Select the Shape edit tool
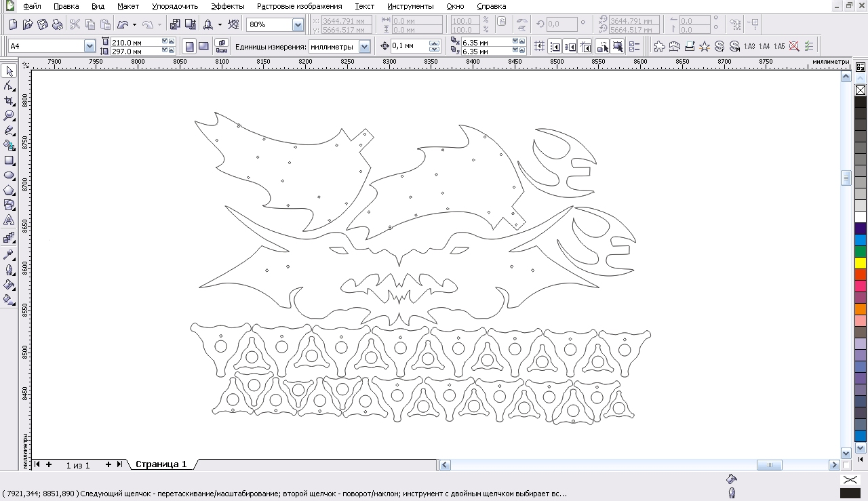 [x=9, y=86]
